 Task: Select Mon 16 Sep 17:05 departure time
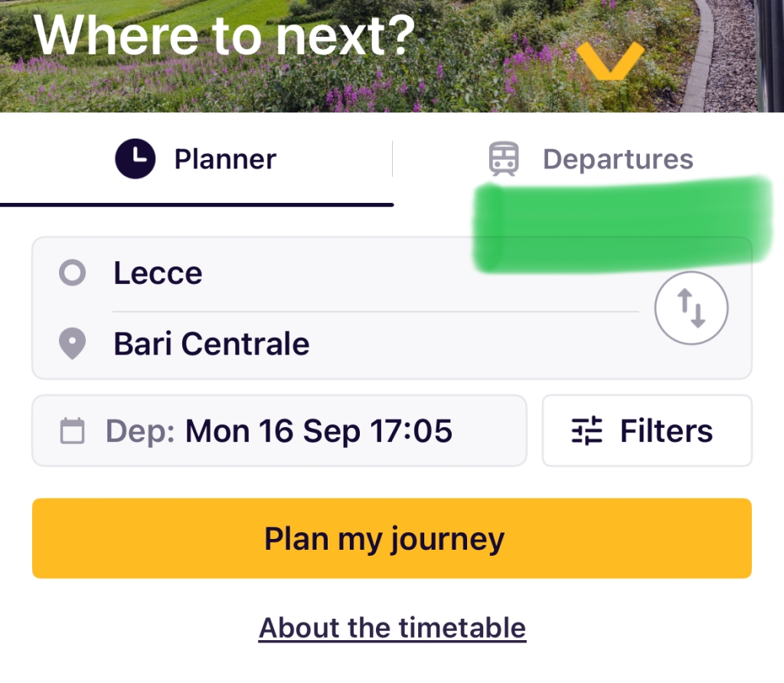click(319, 431)
